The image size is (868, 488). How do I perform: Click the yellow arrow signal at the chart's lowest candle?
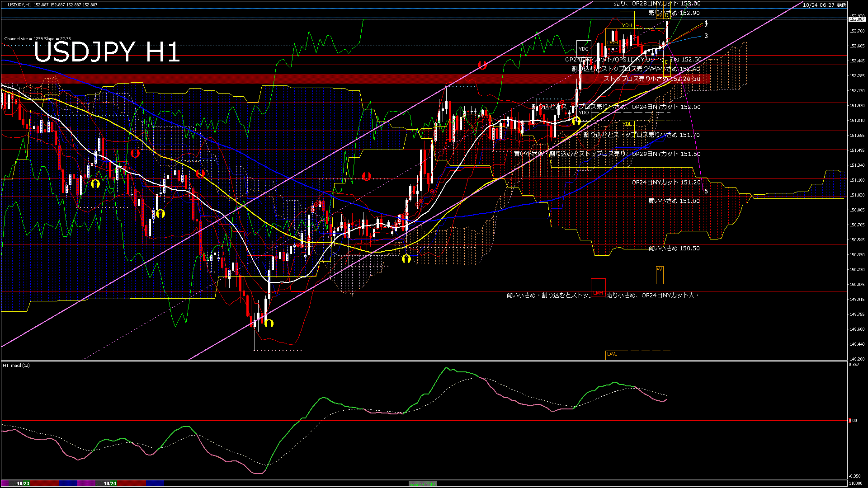pos(269,323)
